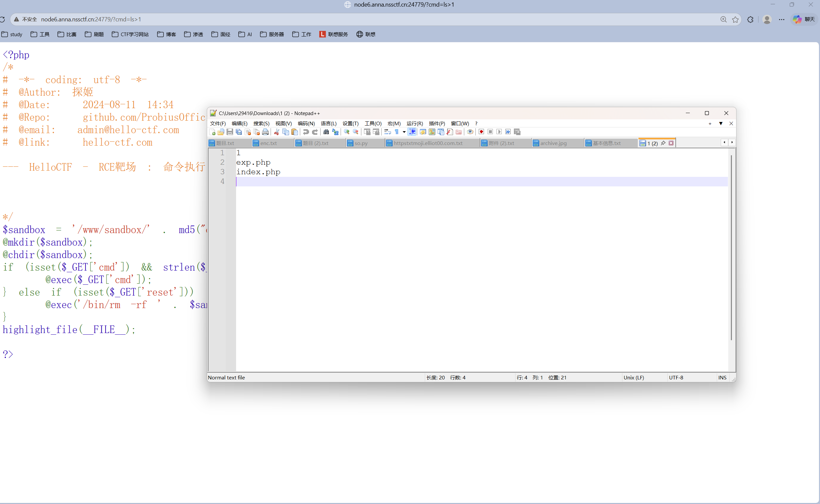Click the Save All toolbar icon
This screenshot has height=504, width=820.
[x=239, y=132]
